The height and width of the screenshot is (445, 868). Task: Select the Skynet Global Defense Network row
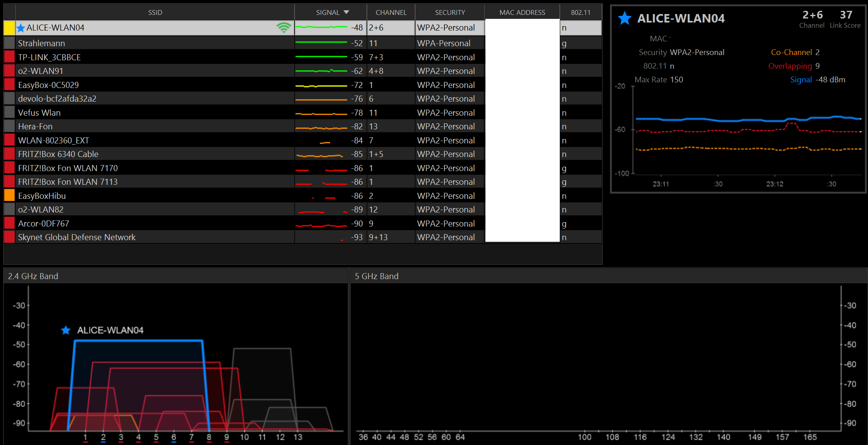(x=77, y=237)
